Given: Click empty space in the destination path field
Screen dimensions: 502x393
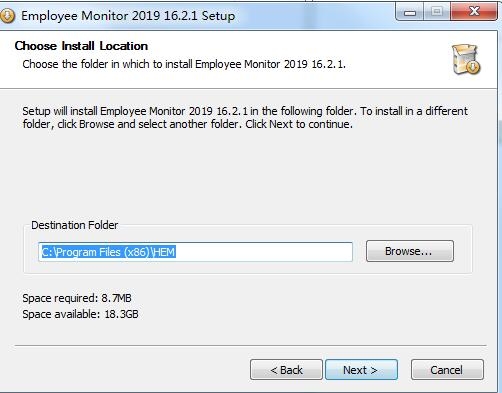Looking at the screenshot, I should pos(263,252).
